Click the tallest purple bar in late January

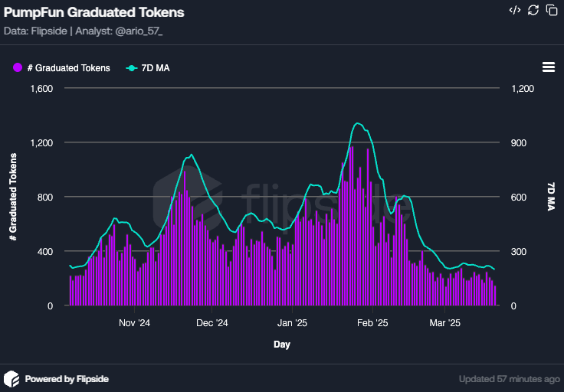[x=352, y=226]
